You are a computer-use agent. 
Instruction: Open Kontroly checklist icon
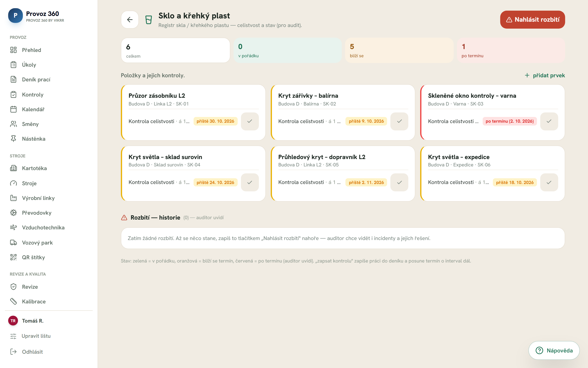(13, 94)
